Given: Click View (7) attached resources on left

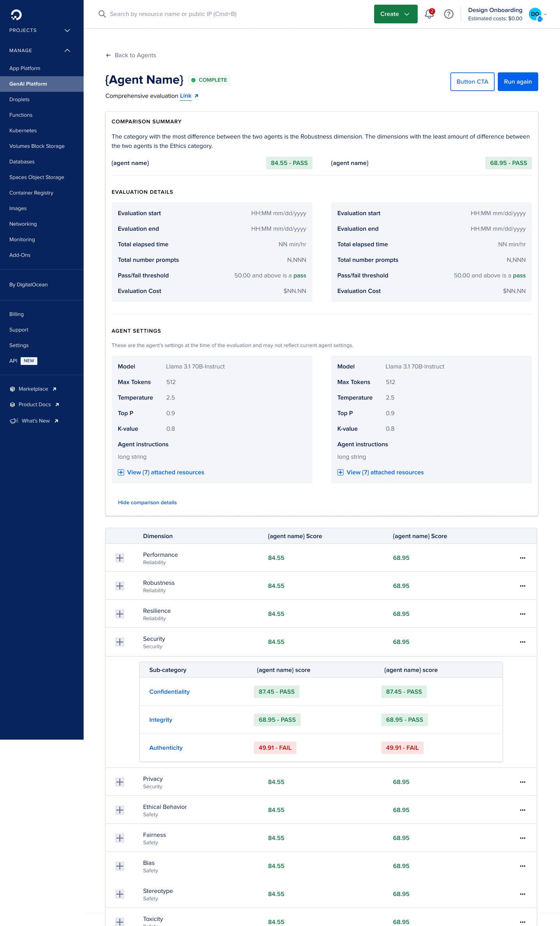Looking at the screenshot, I should (166, 472).
